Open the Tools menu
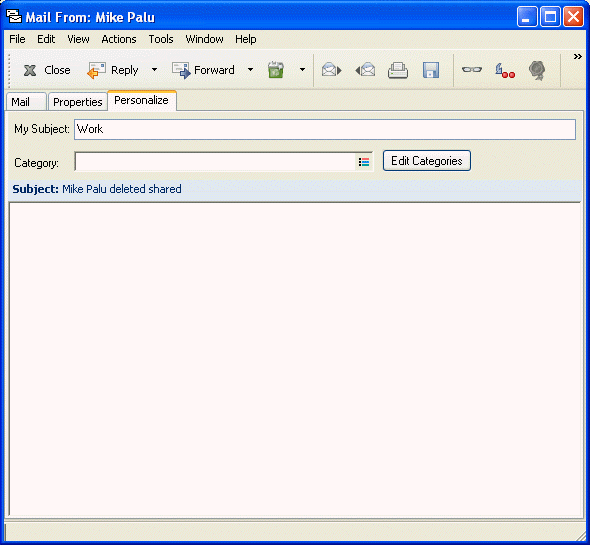Viewport: 590px width, 545px height. (x=161, y=39)
